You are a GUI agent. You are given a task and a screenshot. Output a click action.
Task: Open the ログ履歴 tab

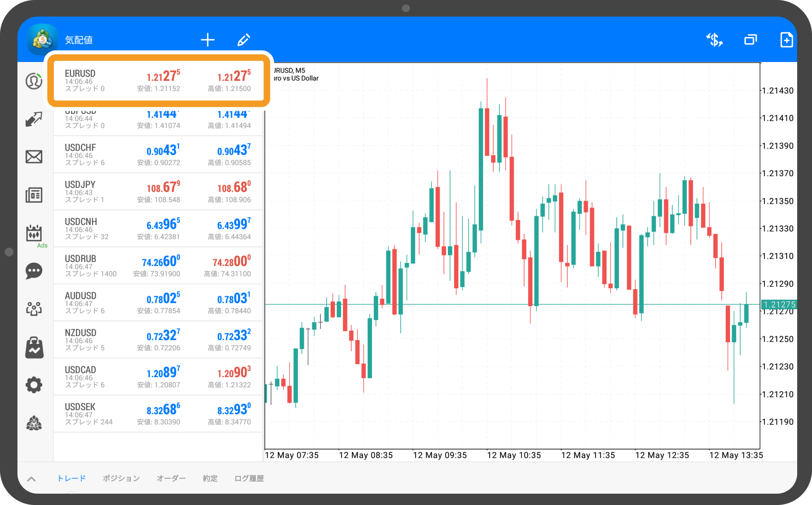[x=249, y=478]
